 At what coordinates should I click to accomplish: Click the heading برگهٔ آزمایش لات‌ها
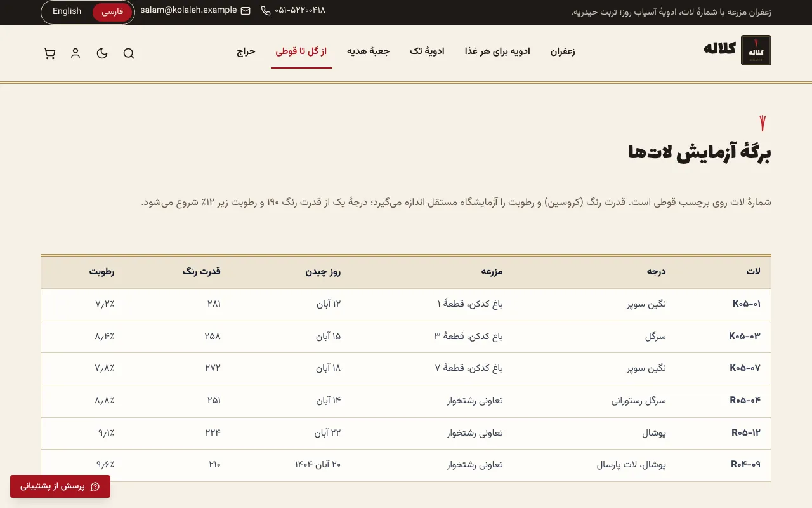[700, 153]
